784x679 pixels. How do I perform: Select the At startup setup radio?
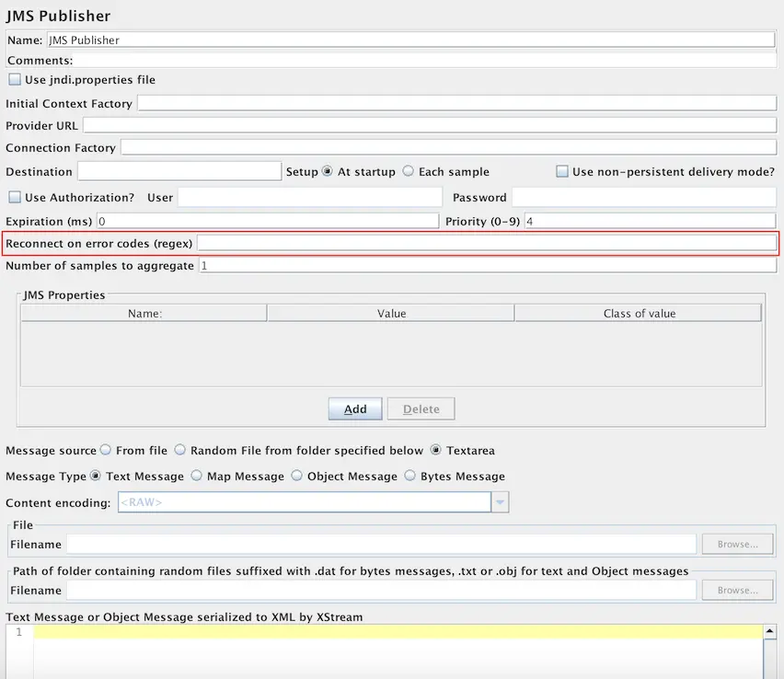click(327, 171)
